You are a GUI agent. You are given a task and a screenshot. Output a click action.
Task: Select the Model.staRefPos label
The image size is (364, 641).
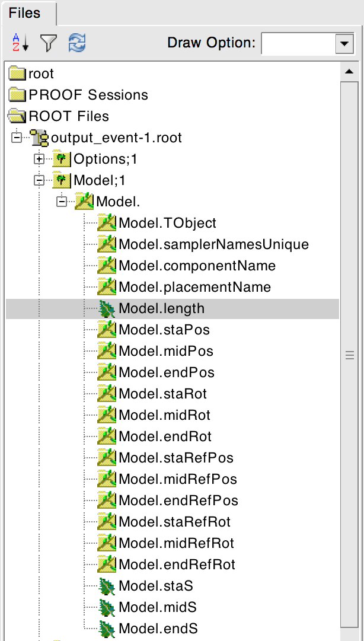click(176, 457)
